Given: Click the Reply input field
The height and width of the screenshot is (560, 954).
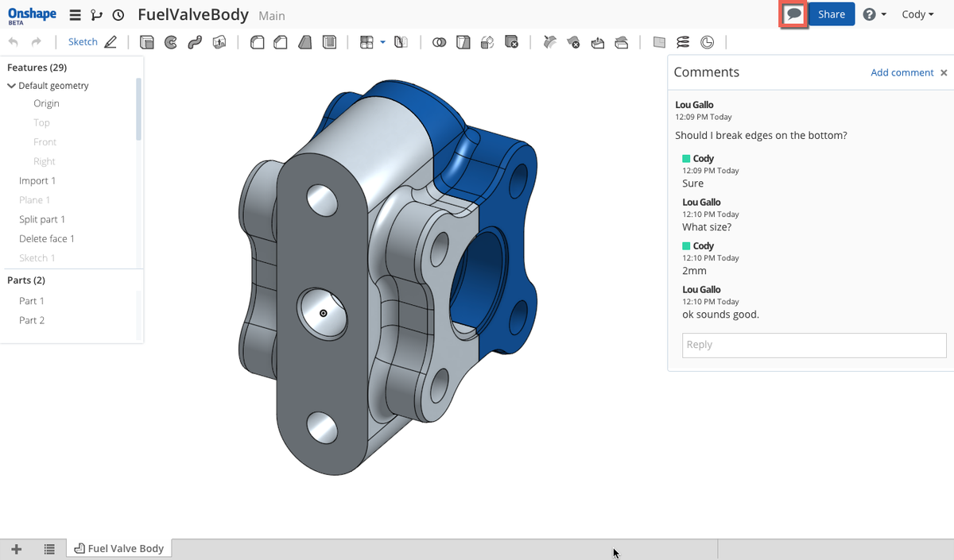Looking at the screenshot, I should click(x=813, y=345).
